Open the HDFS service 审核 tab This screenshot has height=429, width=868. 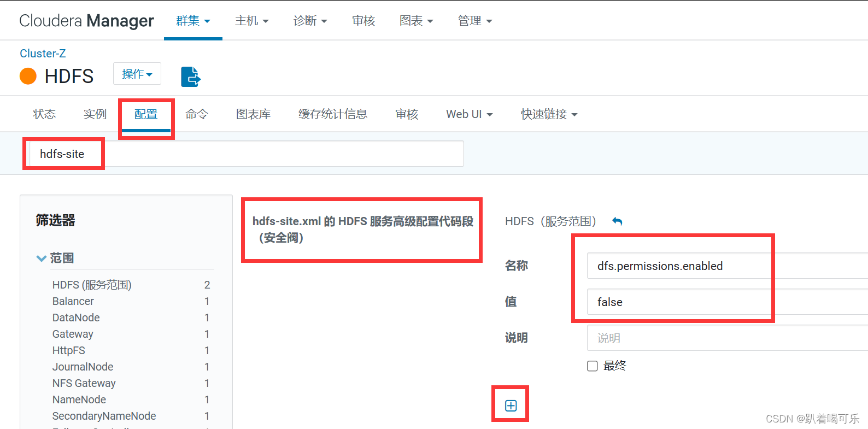pyautogui.click(x=407, y=114)
